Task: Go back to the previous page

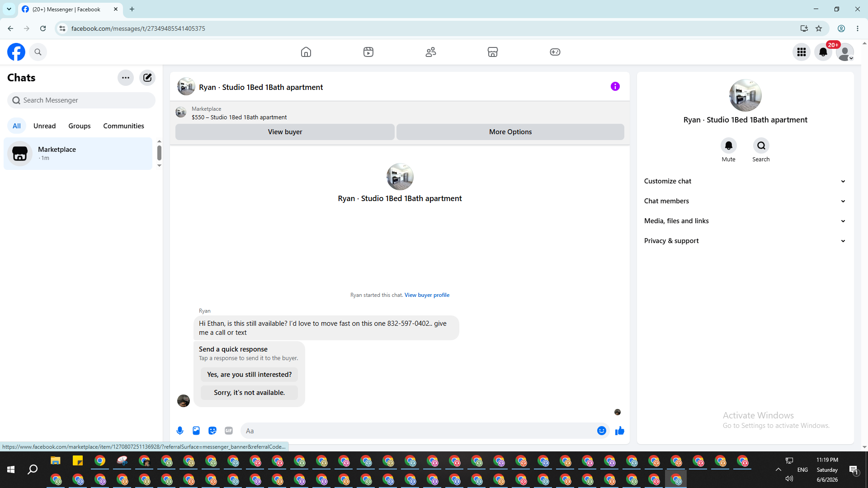Action: pyautogui.click(x=10, y=28)
